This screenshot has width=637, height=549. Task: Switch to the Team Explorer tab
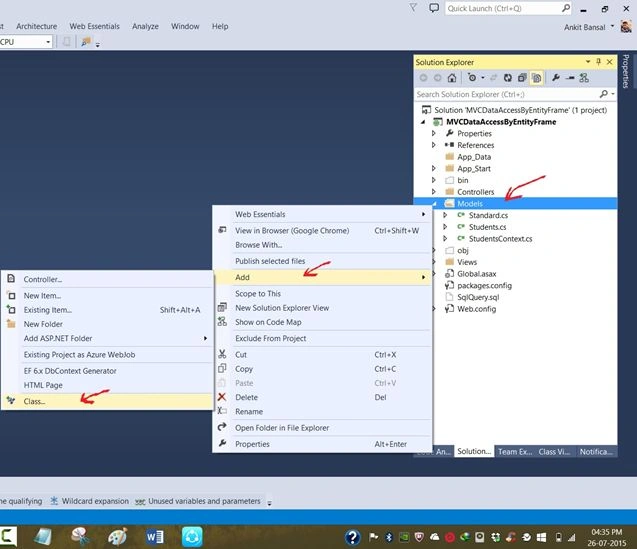click(515, 451)
